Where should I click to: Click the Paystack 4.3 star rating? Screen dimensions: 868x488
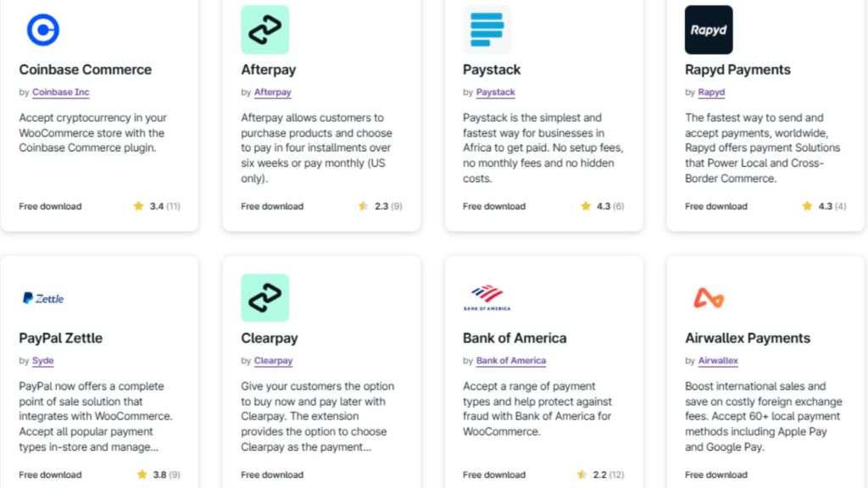pos(602,206)
